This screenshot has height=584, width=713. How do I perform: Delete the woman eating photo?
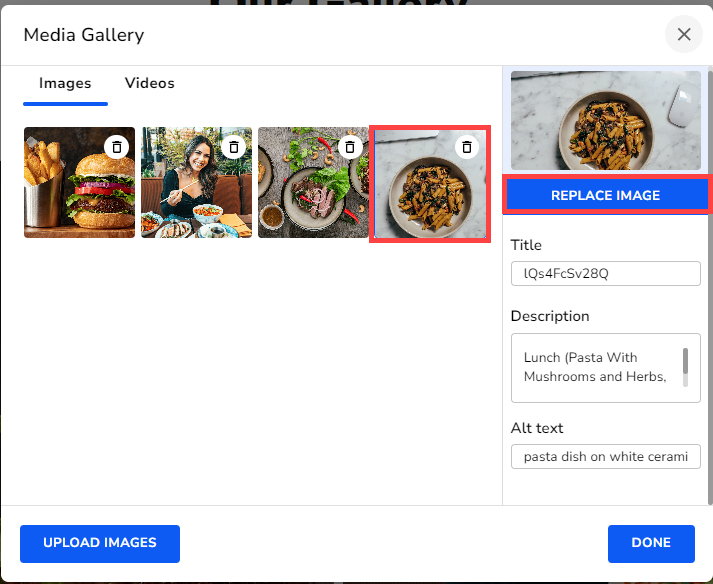(x=234, y=147)
